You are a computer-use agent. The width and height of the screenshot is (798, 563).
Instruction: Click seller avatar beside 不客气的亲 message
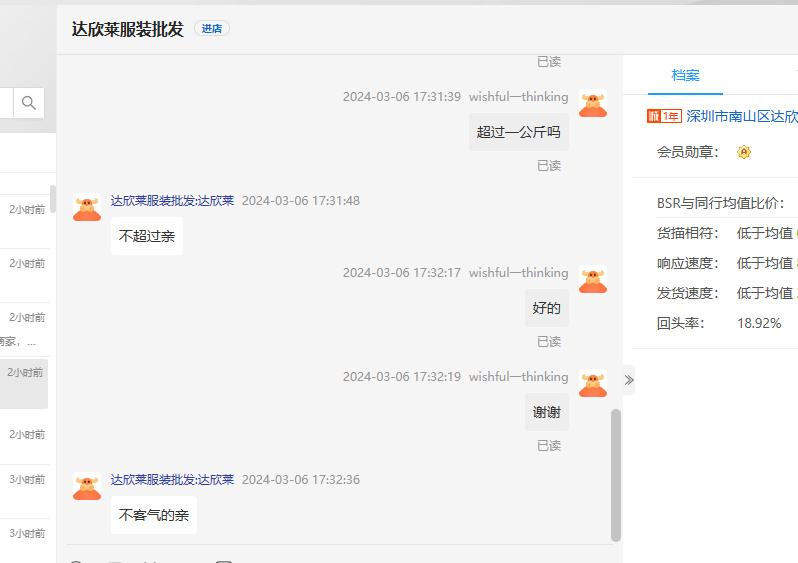tap(87, 487)
